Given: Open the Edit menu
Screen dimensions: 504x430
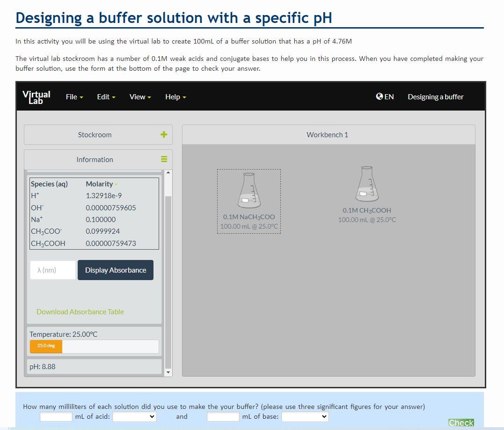Looking at the screenshot, I should point(105,96).
